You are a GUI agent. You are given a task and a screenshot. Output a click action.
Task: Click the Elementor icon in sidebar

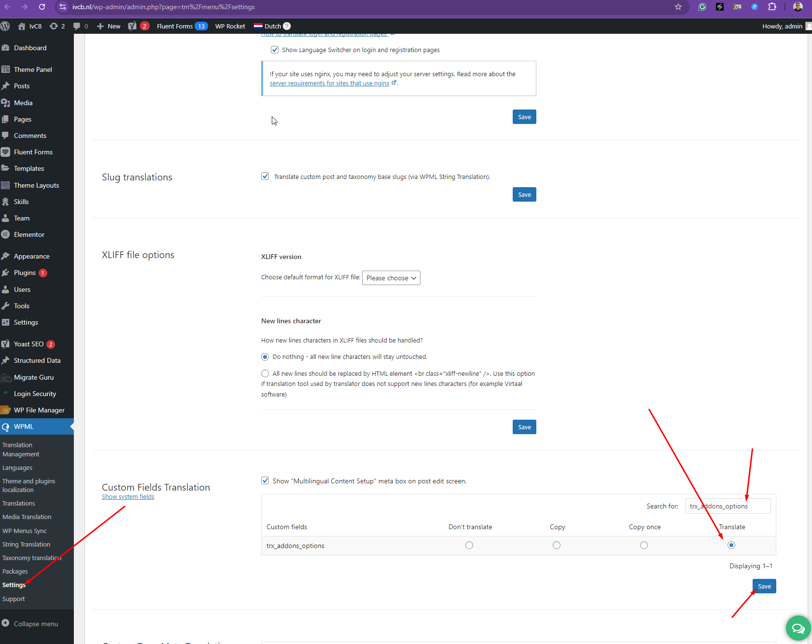click(5, 234)
